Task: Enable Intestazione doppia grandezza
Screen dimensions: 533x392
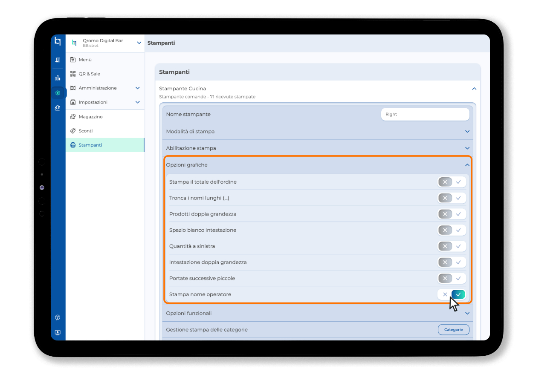Action: 452,262
